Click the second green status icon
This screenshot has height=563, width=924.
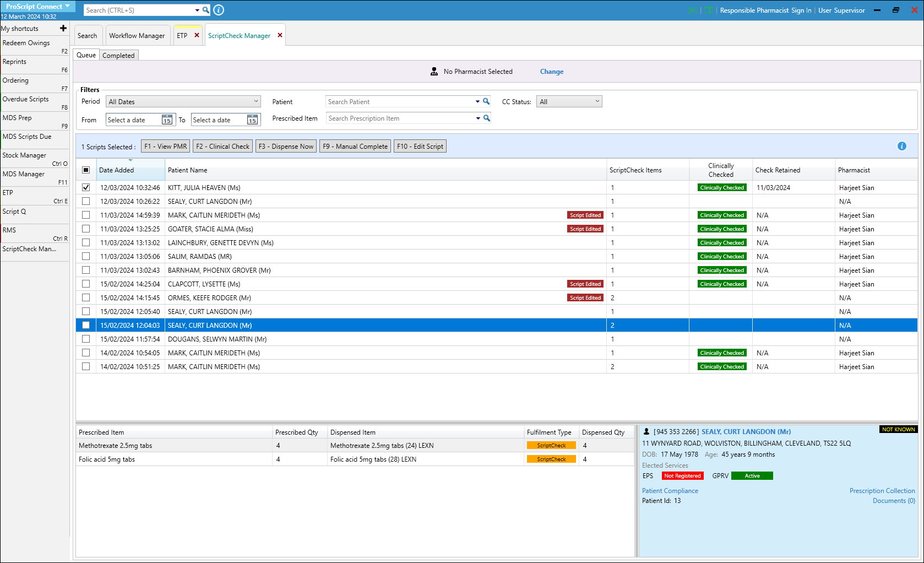708,10
